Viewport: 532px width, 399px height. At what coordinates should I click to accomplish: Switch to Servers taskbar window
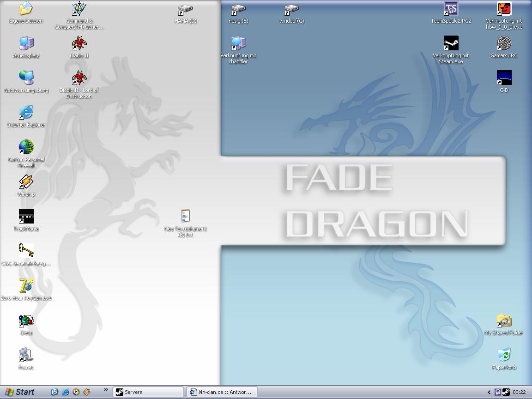[148, 392]
